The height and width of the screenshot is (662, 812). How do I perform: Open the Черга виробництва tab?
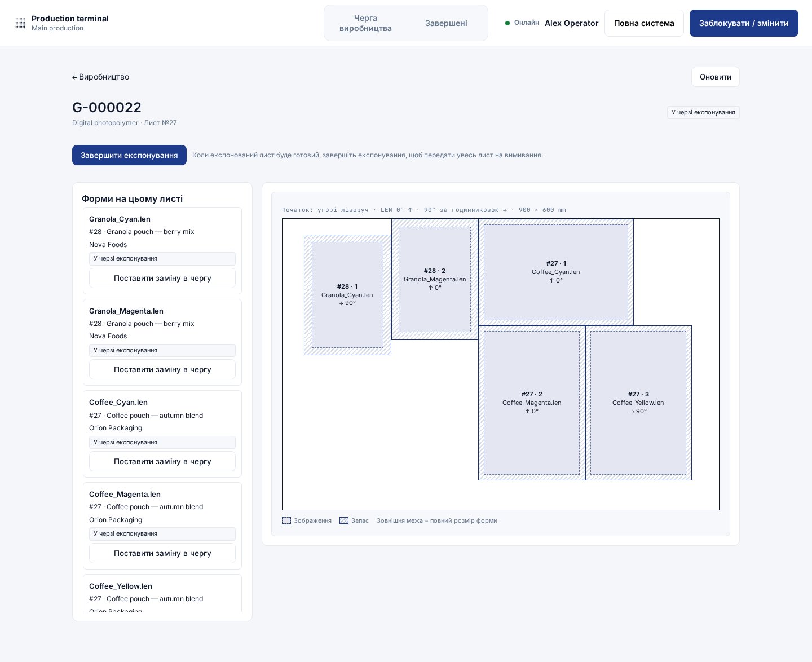(x=365, y=23)
